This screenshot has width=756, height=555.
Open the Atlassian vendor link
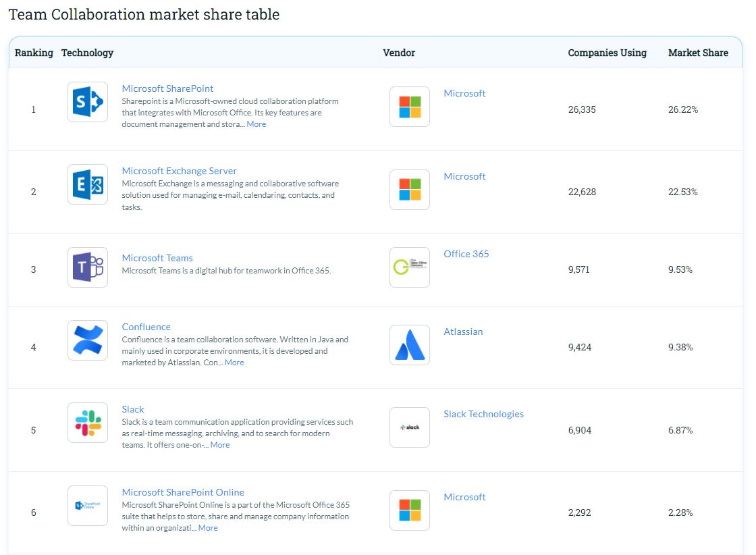pyautogui.click(x=463, y=332)
